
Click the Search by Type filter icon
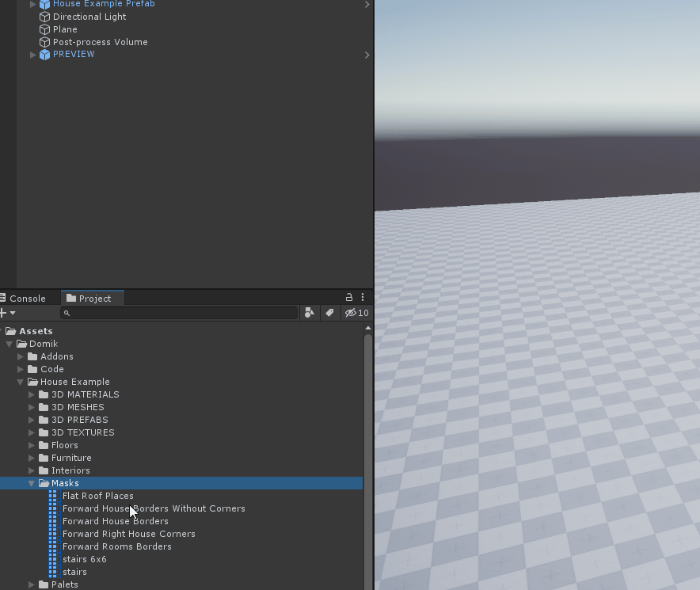click(310, 313)
